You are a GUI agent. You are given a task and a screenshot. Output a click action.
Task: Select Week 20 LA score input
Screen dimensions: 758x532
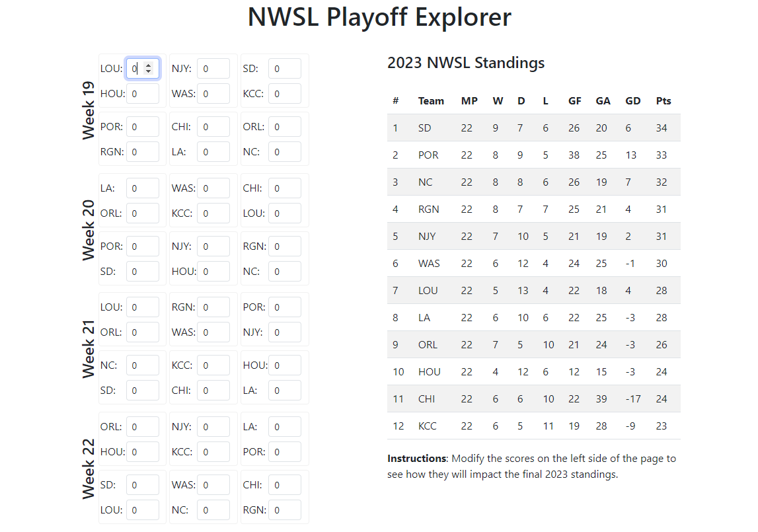click(x=143, y=188)
